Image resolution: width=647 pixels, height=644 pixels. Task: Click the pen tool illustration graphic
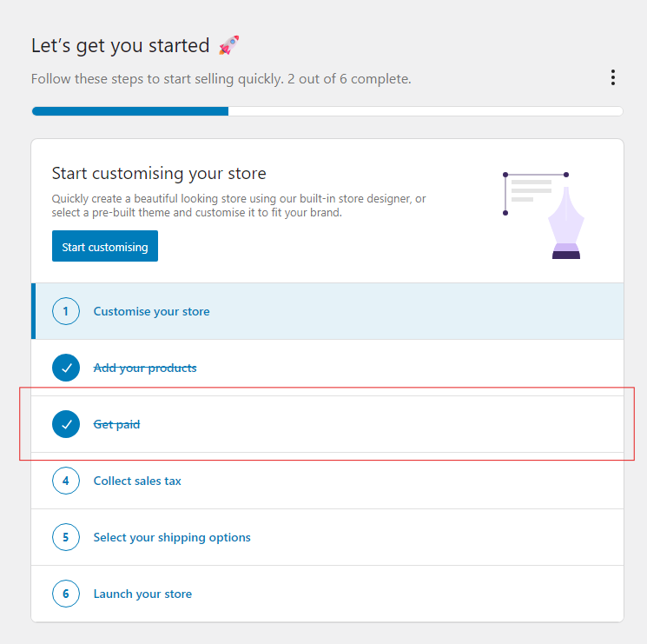click(543, 216)
